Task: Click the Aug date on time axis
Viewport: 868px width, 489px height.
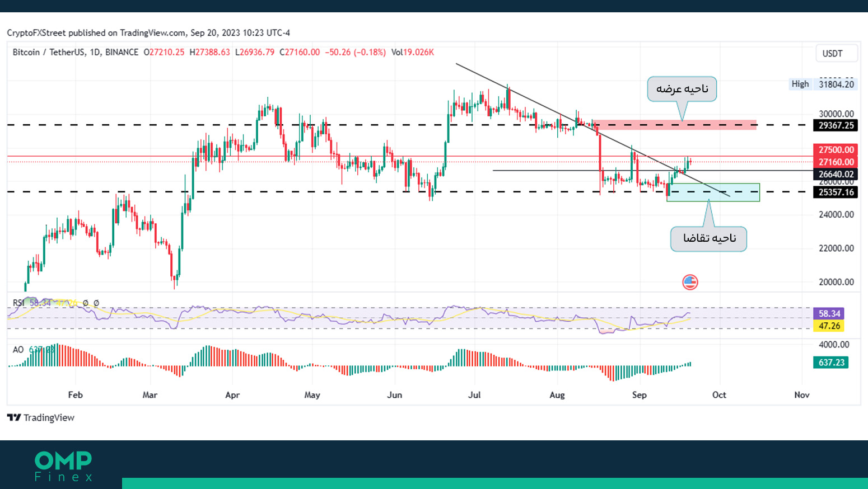Action: tap(557, 395)
